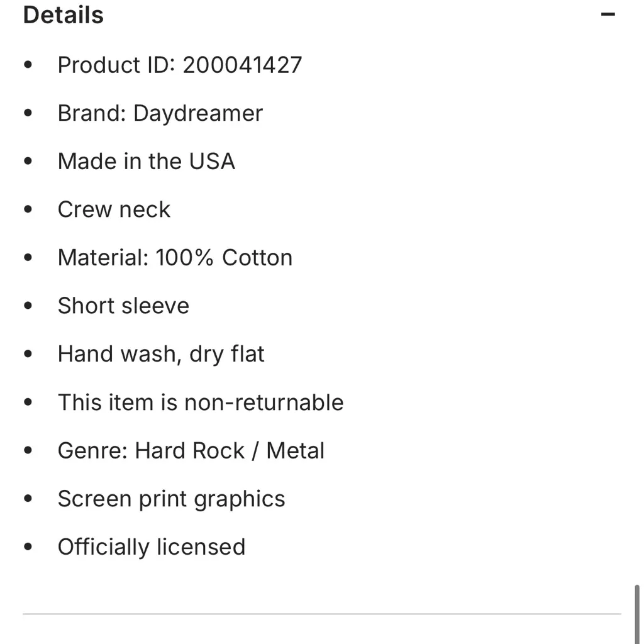Click the Crew neck list item
This screenshot has height=644, width=644.
coord(114,209)
